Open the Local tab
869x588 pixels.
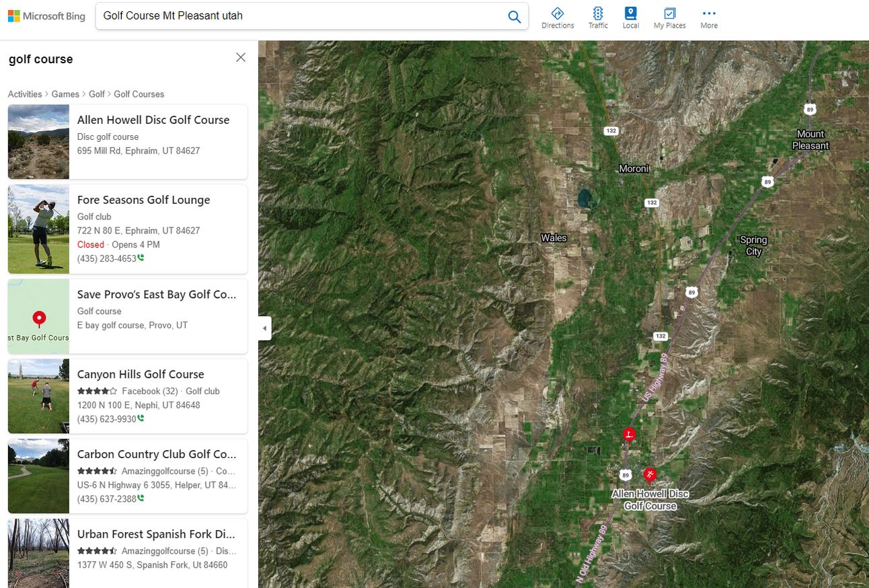(x=630, y=18)
